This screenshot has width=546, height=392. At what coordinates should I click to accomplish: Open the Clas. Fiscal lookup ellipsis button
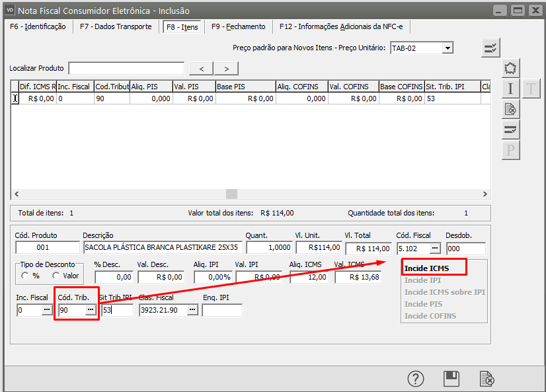coord(192,310)
